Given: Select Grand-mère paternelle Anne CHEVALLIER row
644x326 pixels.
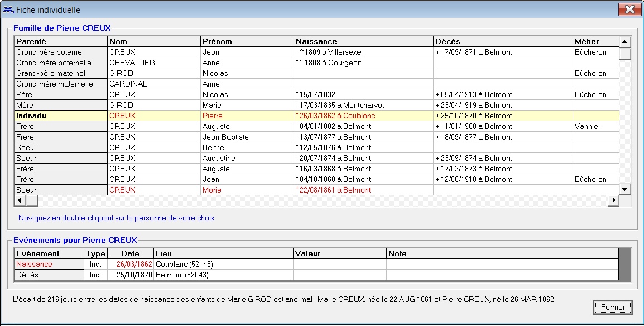Looking at the screenshot, I should coord(154,63).
